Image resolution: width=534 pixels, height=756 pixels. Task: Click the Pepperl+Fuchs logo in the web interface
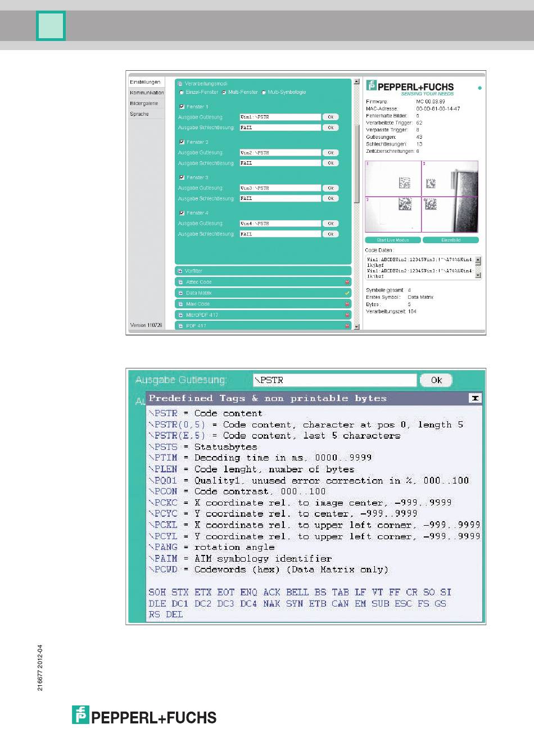tap(410, 87)
